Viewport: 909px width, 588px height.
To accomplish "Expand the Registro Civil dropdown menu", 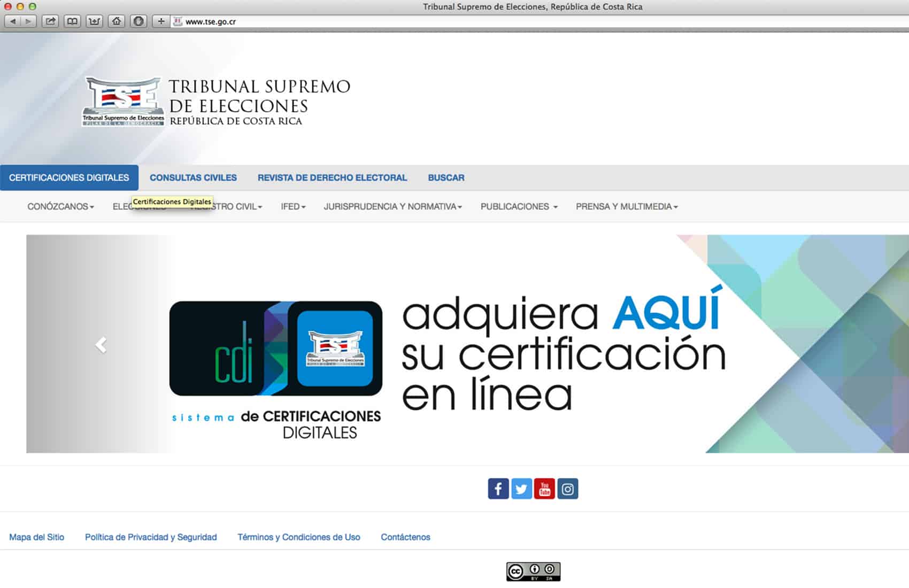I will click(227, 206).
